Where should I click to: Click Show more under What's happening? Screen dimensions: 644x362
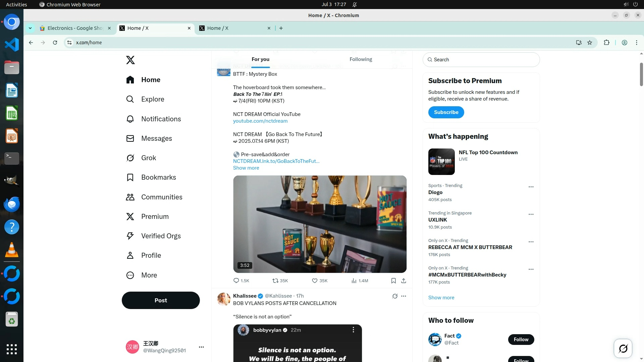[441, 298]
